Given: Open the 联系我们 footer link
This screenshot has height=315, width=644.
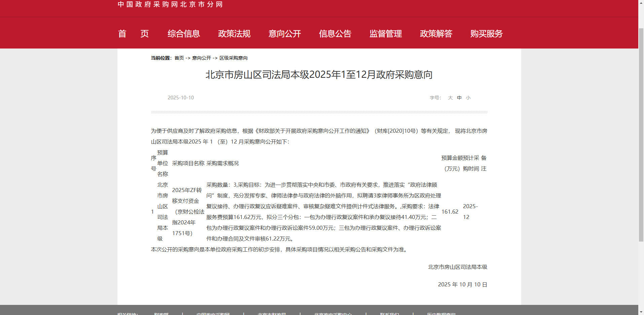Looking at the screenshot, I should pyautogui.click(x=389, y=314).
